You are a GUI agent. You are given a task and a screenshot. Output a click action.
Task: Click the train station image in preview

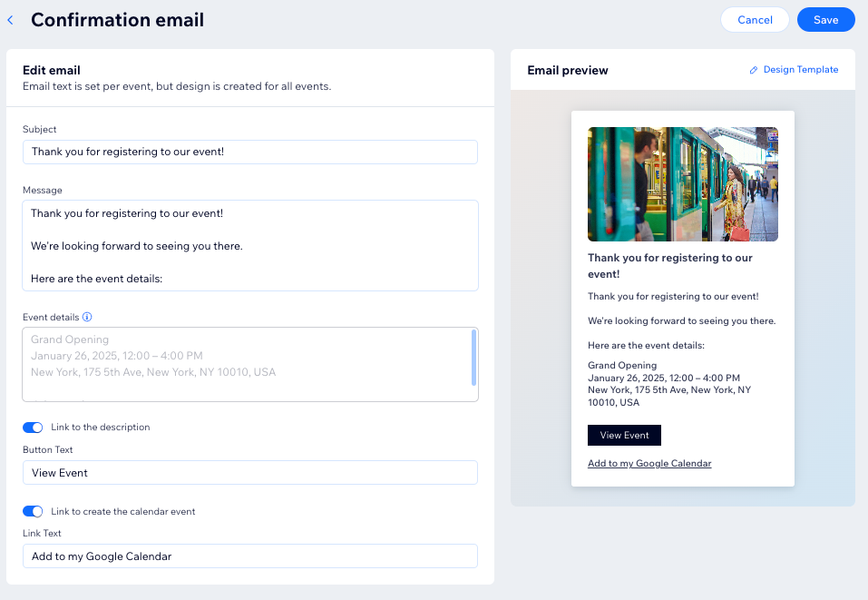[683, 184]
